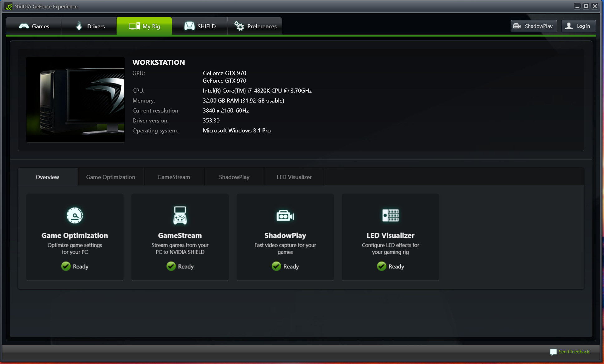Click the GameStream handheld device icon
The height and width of the screenshot is (364, 604).
[x=180, y=215]
